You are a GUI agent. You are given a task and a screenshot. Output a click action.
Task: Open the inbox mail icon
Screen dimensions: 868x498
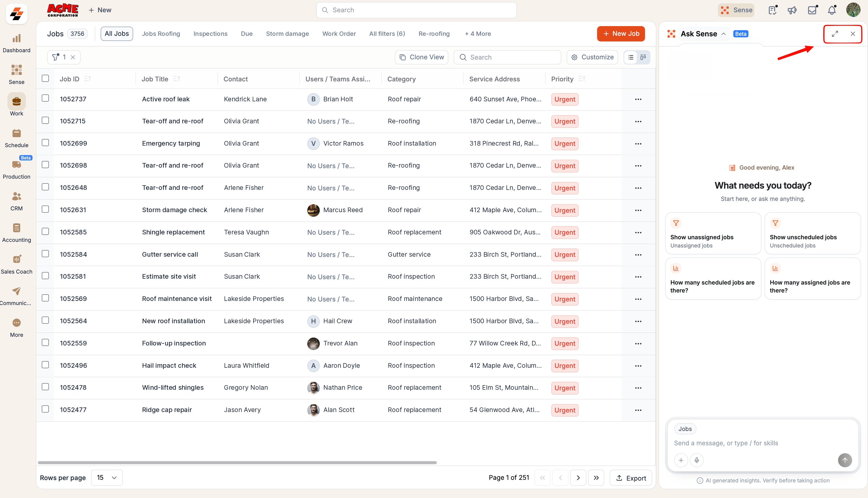[x=812, y=10]
